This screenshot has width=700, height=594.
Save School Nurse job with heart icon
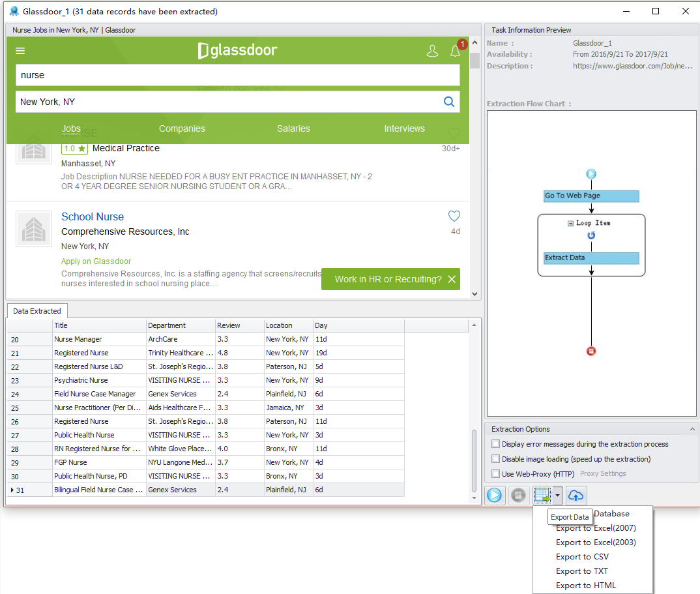[x=454, y=216]
